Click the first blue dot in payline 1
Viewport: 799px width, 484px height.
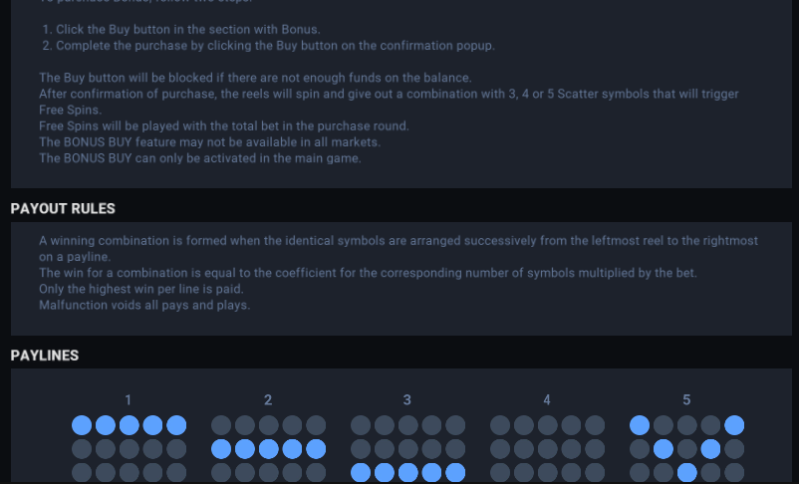coord(82,425)
